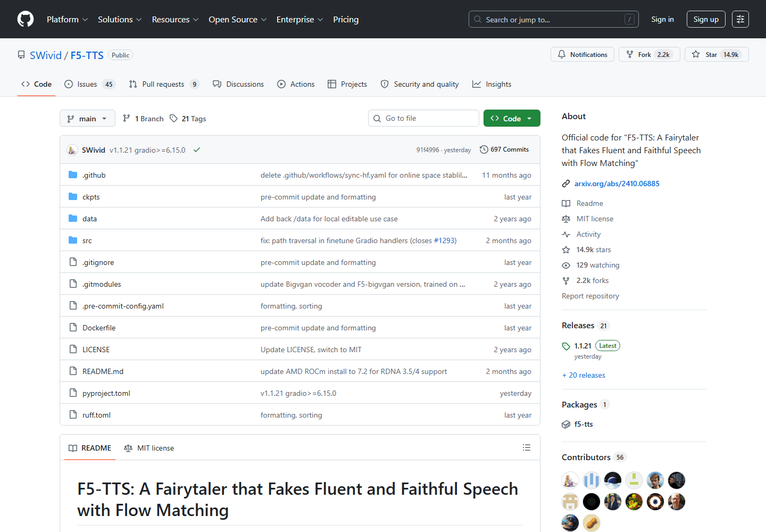Screen dimensions: 766x532
Task: Select the README tab
Action: pos(90,448)
